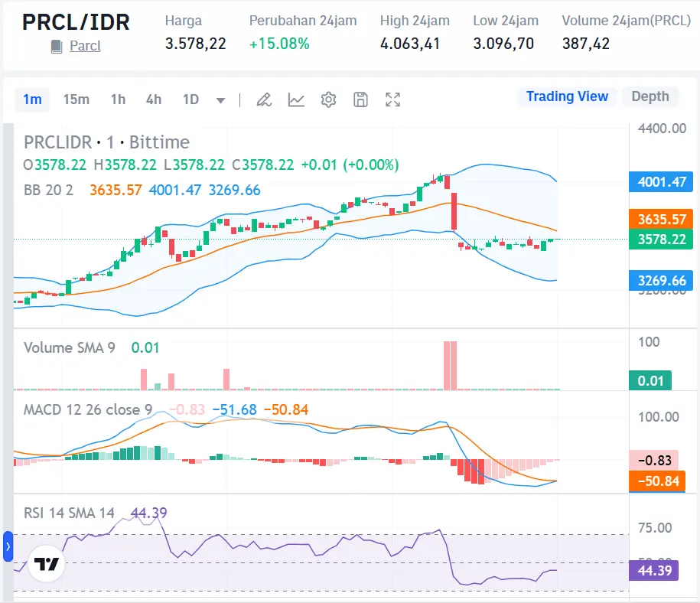Image resolution: width=700 pixels, height=603 pixels.
Task: Open the 1D interval options
Action: coord(190,99)
